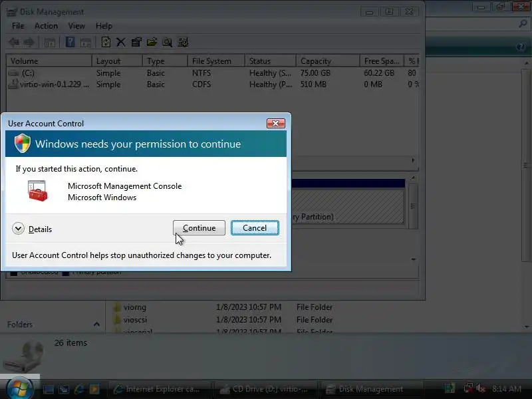Select the (C:) volume row
The width and height of the screenshot is (532, 399).
pyautogui.click(x=213, y=73)
